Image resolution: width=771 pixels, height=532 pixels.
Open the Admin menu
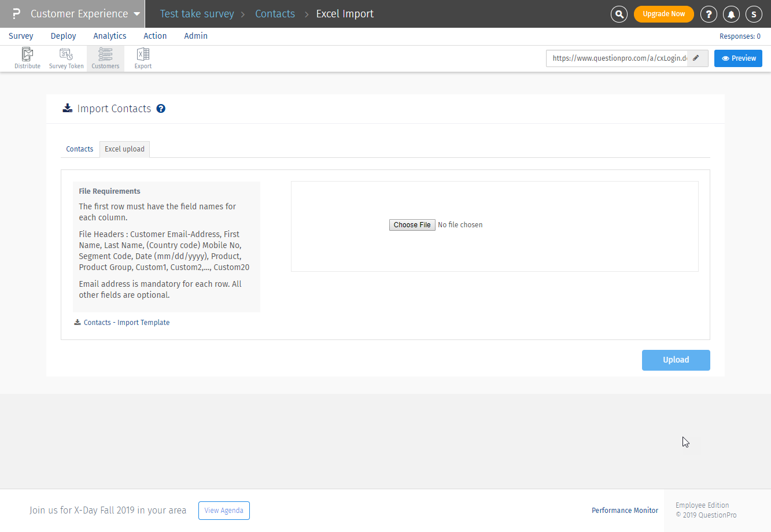[195, 36]
